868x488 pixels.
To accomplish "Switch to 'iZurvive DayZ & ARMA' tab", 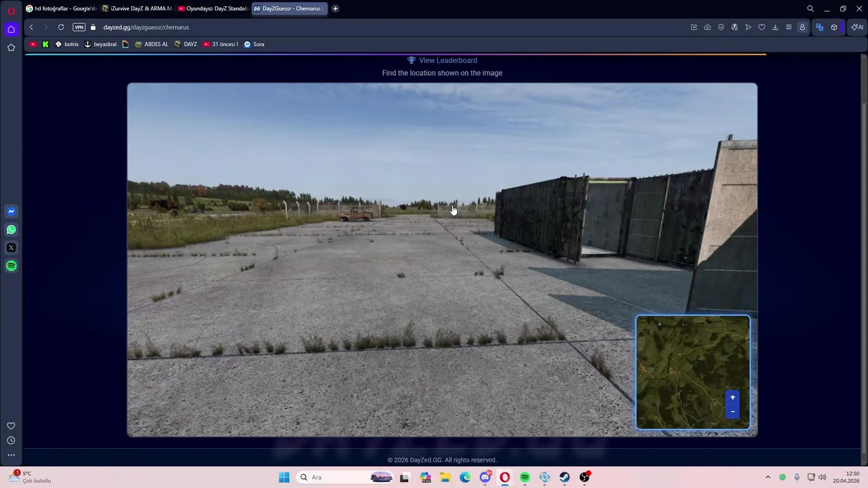I will [137, 9].
